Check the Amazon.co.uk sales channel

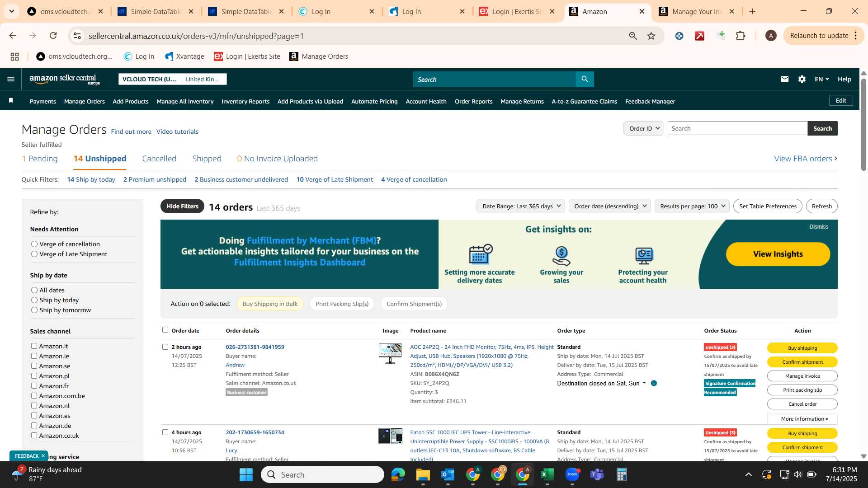point(34,435)
